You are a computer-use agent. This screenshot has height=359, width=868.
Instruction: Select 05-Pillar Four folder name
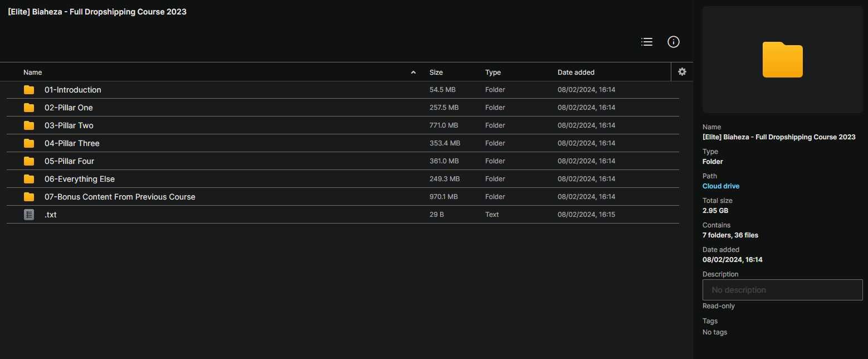click(69, 161)
